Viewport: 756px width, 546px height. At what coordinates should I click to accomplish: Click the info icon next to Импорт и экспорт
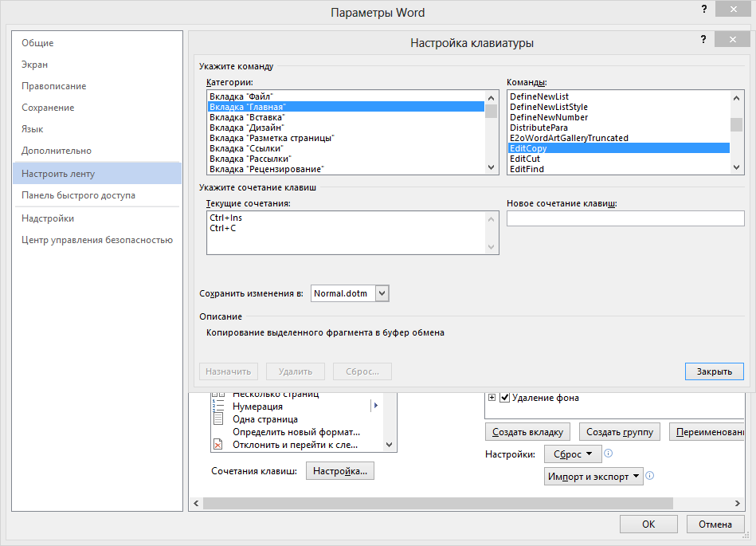click(x=650, y=476)
